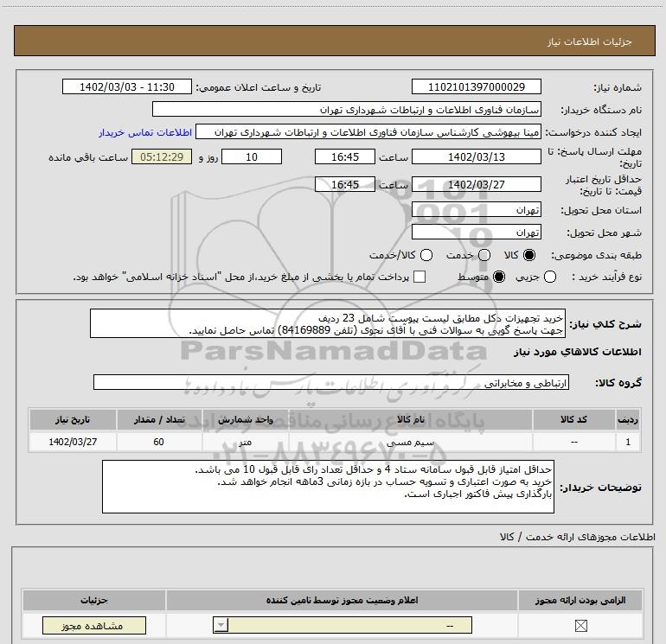Select the خدمت radio button
The image size is (666, 644).
coord(484,255)
